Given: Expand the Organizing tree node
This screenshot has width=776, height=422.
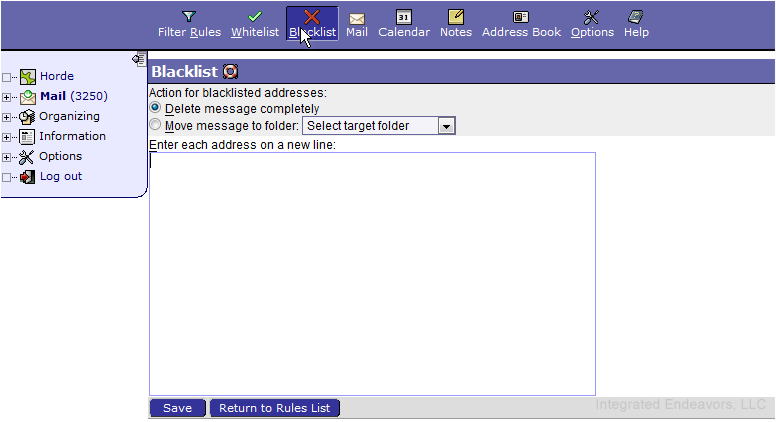Looking at the screenshot, I should tap(6, 117).
